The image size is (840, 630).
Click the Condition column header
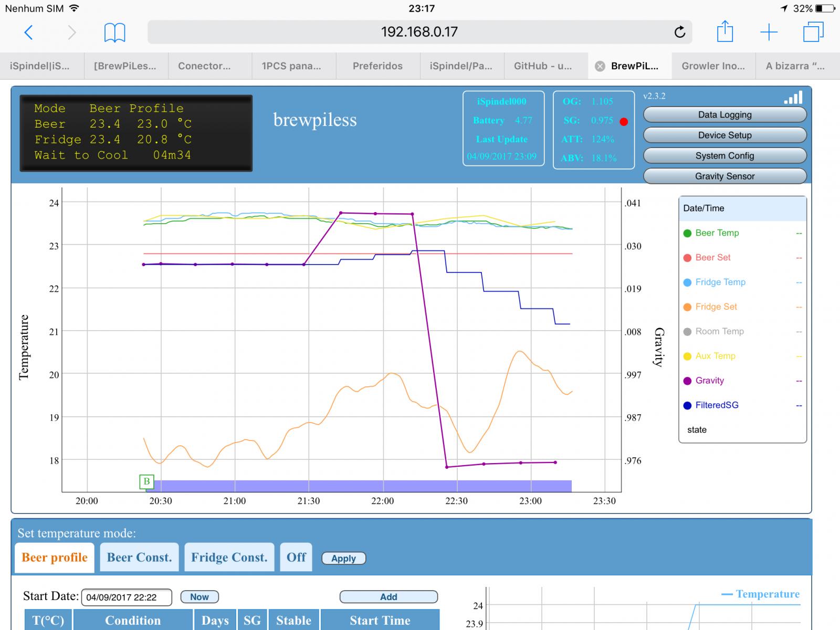tap(133, 620)
